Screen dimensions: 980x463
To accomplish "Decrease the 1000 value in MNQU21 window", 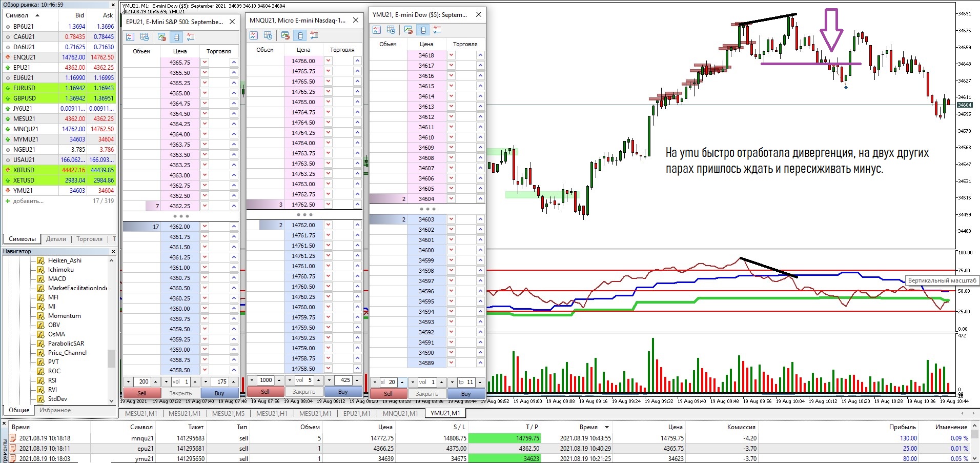I will pyautogui.click(x=252, y=380).
